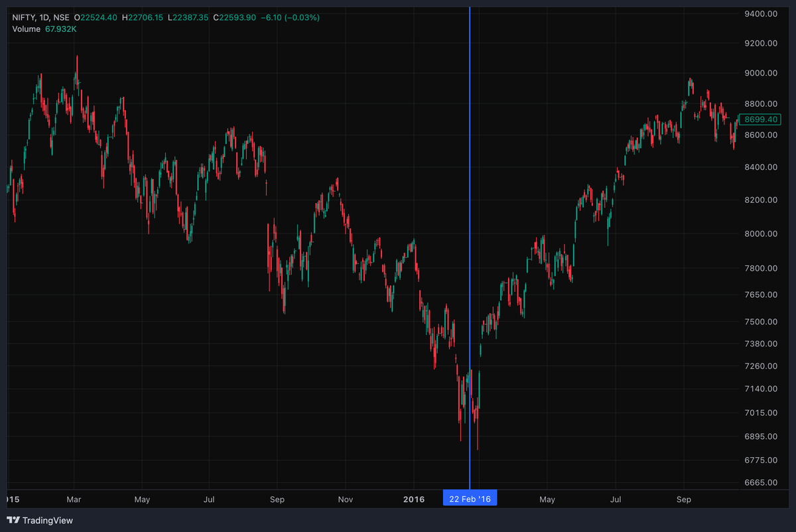The height and width of the screenshot is (532, 796).
Task: Click the 6895.00 price axis label
Action: [x=761, y=436]
